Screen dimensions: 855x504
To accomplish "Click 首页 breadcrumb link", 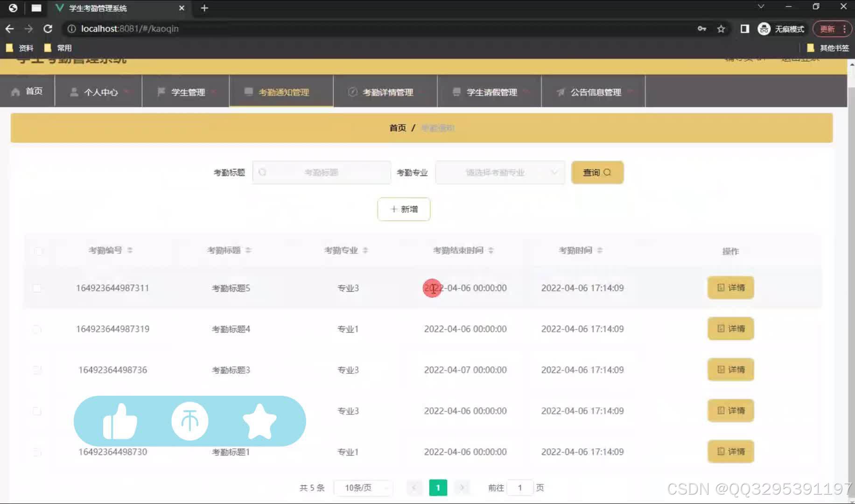I will point(398,128).
